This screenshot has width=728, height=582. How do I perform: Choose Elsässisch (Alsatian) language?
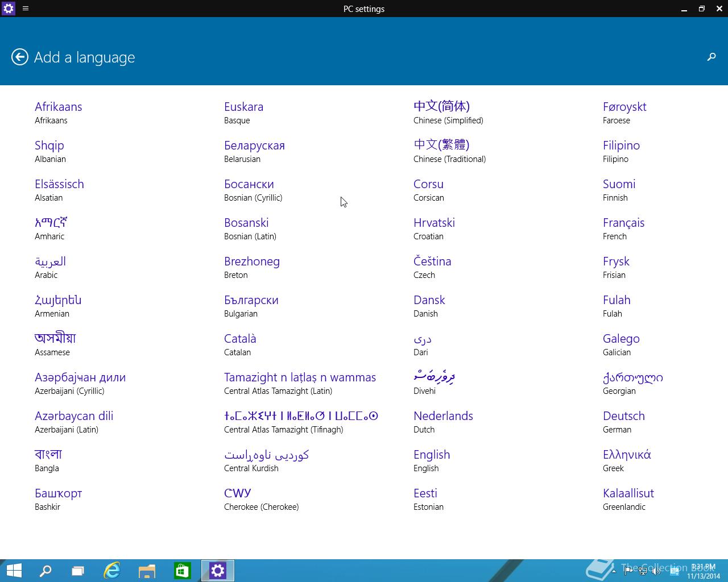click(x=59, y=190)
